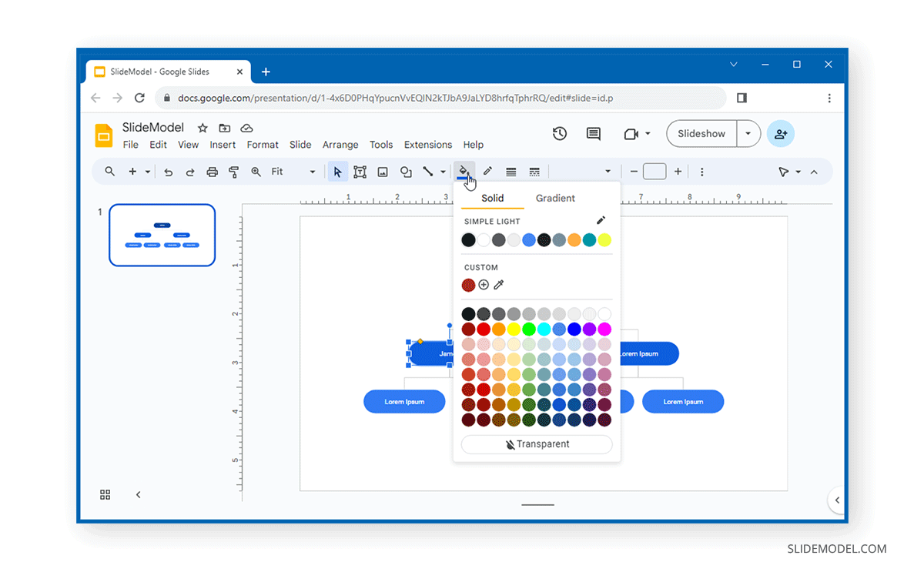The image size is (924, 572).
Task: Edit the Simple Light theme colors
Action: point(601,221)
